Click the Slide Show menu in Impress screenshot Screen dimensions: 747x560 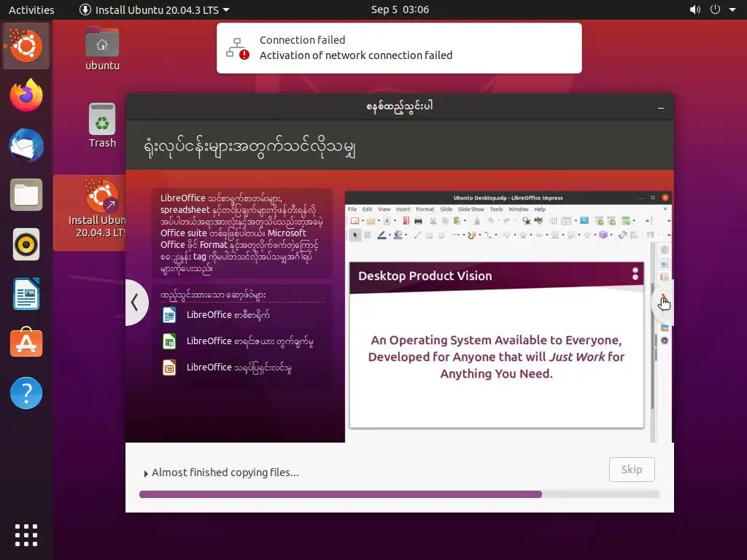(471, 209)
